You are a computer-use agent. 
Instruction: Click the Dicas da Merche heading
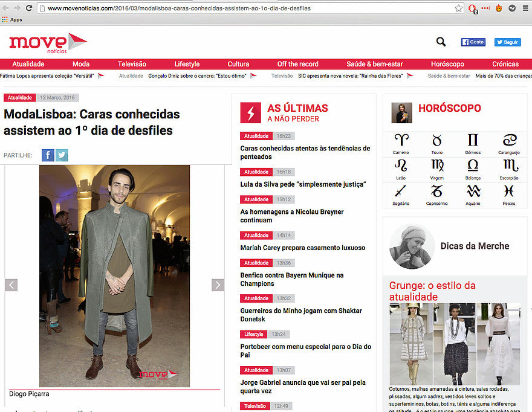(475, 246)
